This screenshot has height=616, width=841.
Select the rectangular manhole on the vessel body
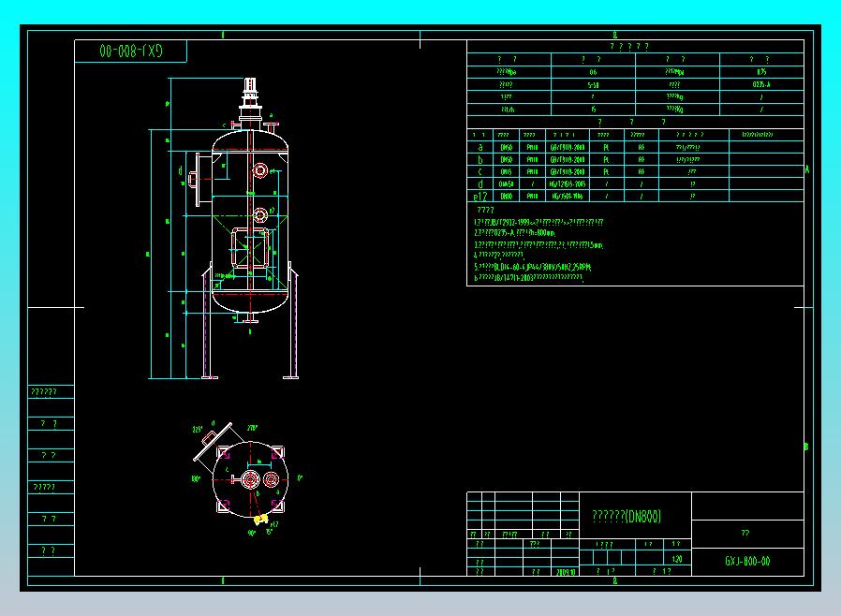click(x=250, y=247)
